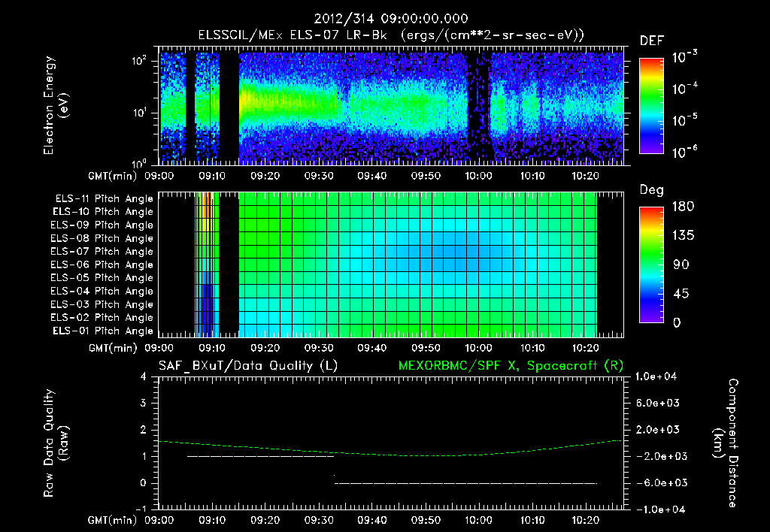Click the 10^-3 value on the DEF scale
Screen dimensions: 770x532
684,57
